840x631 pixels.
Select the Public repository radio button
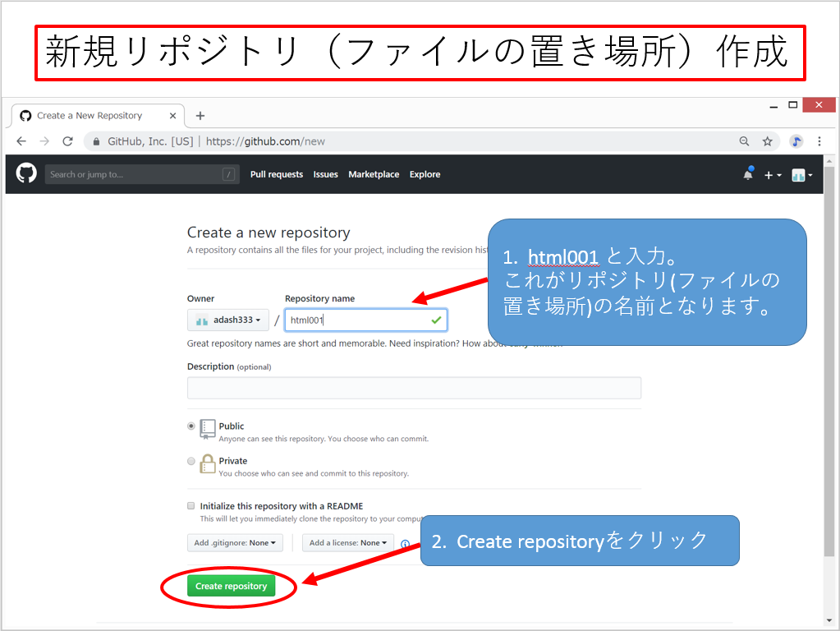click(192, 426)
